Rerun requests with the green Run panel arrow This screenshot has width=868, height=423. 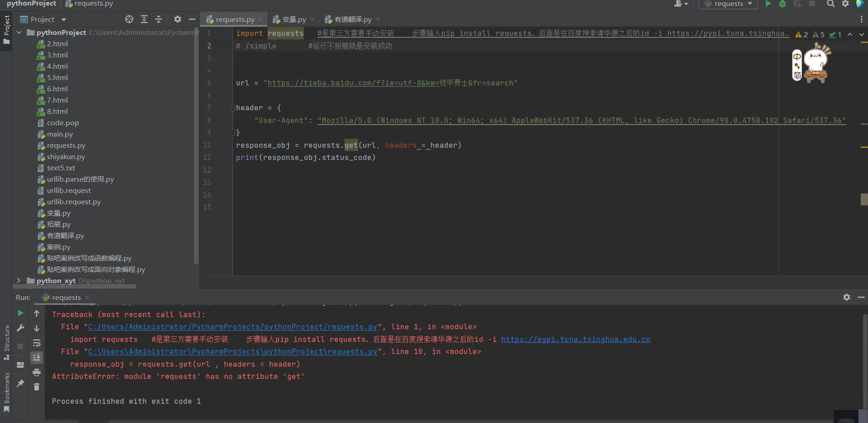tap(20, 313)
